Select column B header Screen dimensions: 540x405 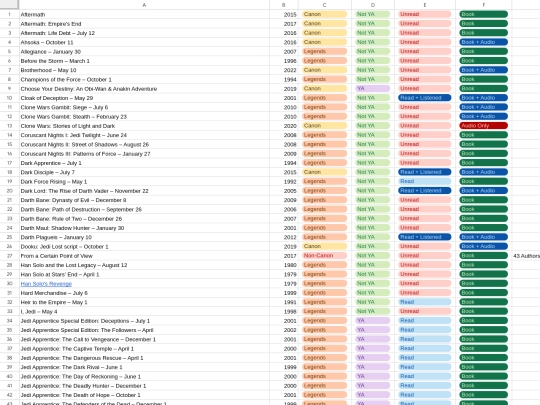[x=284, y=5]
